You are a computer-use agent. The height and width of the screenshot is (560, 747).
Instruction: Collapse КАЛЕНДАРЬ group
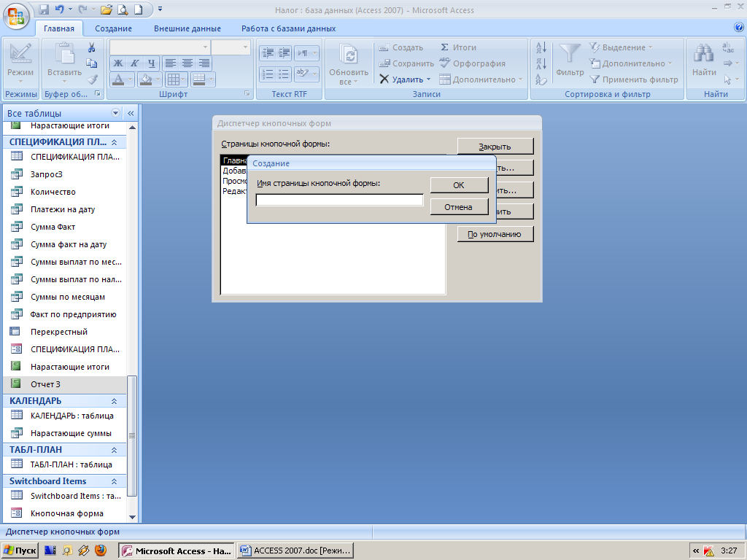click(115, 401)
